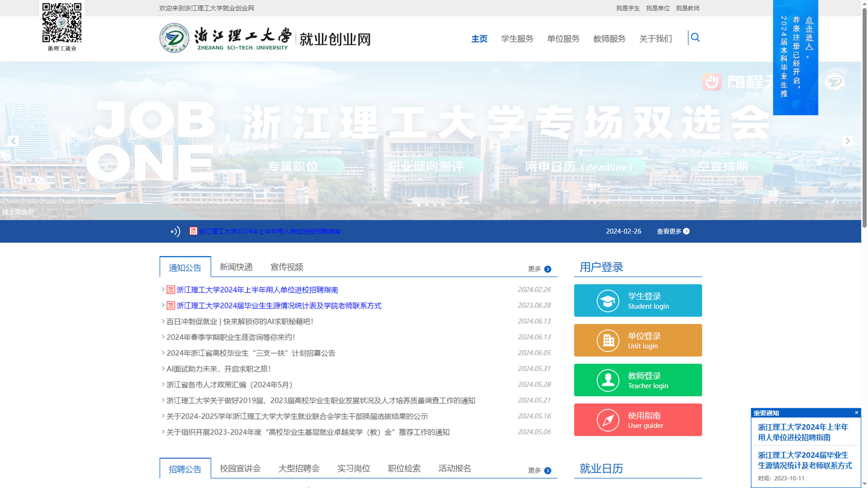
Task: Click the QR code image 浙理工就业
Action: (62, 23)
